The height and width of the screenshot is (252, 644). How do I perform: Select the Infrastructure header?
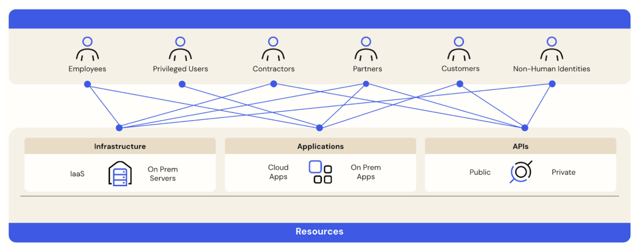click(120, 146)
